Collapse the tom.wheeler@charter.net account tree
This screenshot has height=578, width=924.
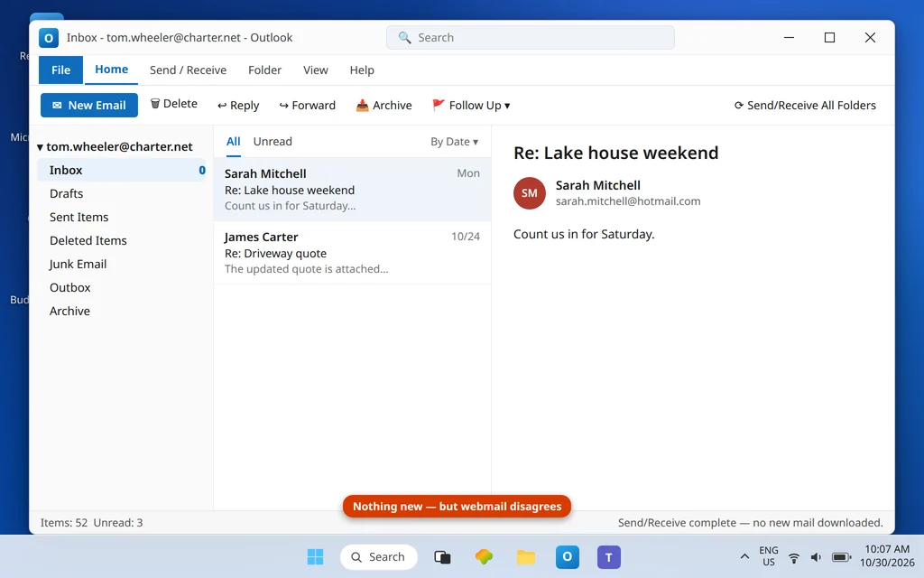[x=40, y=147]
